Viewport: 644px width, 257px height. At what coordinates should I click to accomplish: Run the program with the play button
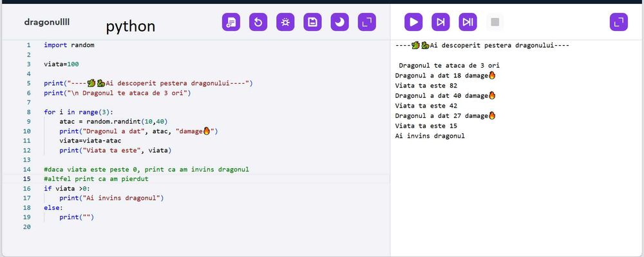(x=413, y=22)
